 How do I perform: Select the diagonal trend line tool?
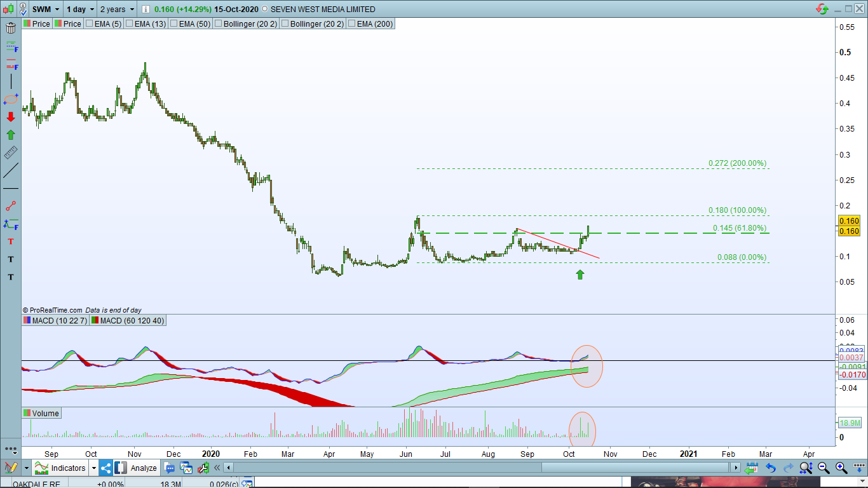coord(11,170)
